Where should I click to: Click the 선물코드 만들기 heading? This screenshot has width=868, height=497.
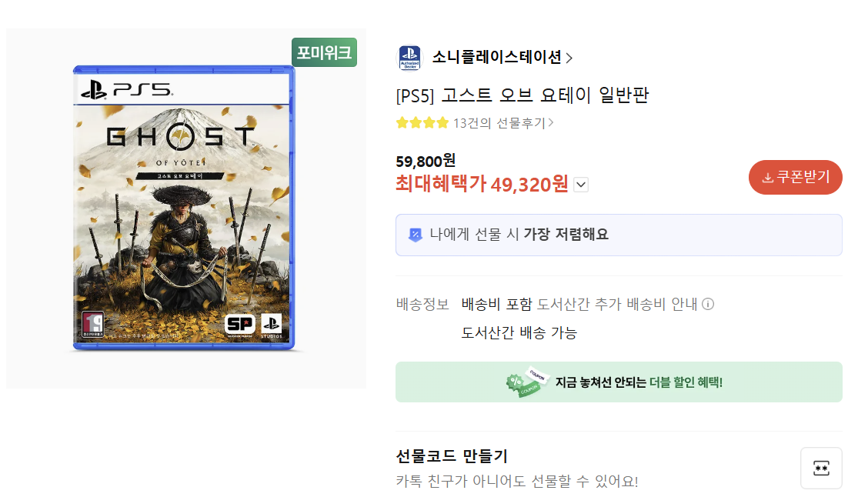(x=452, y=456)
